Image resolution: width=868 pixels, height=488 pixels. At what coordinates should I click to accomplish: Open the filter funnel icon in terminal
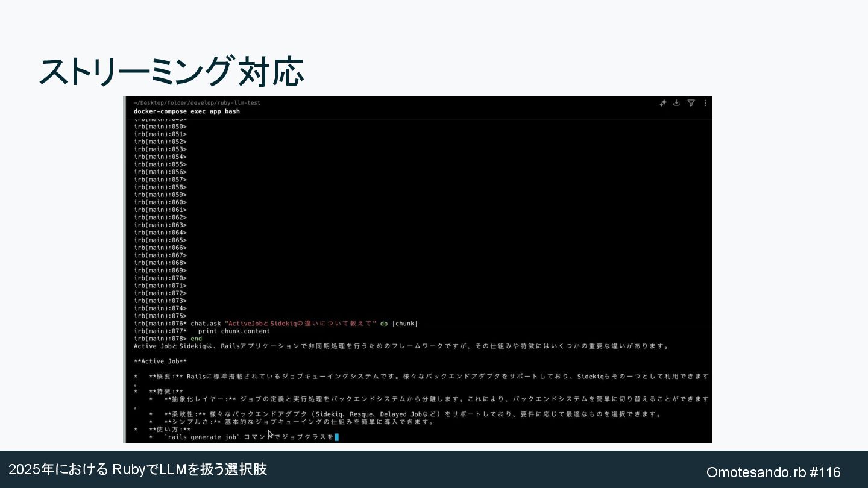coord(691,103)
